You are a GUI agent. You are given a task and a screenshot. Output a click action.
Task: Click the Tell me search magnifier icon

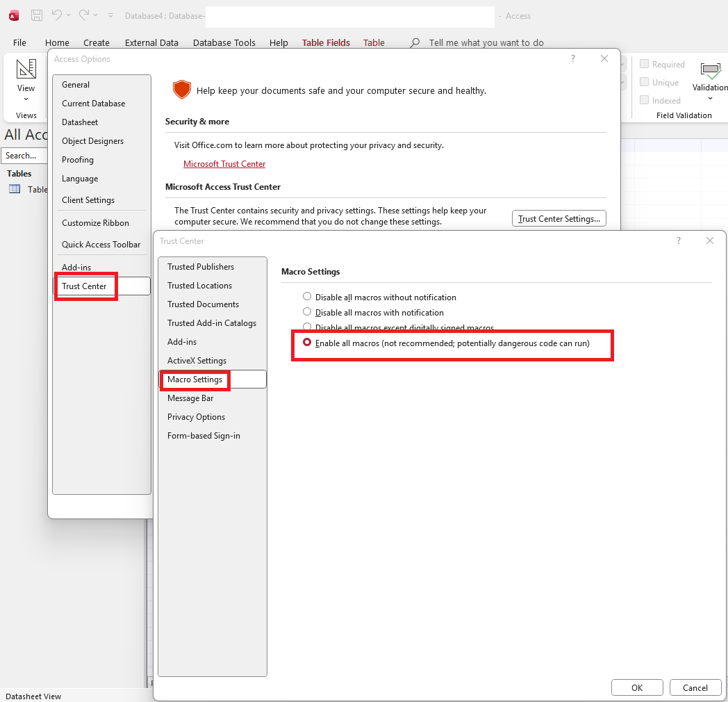tap(415, 42)
